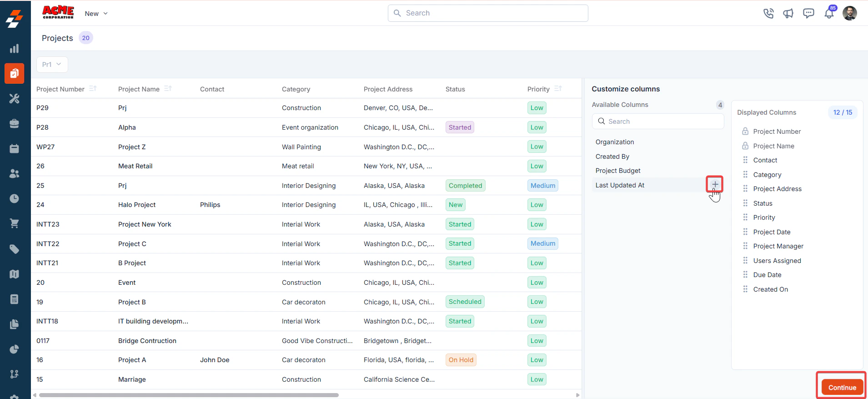Click the horizontal table scrollbar
Screen dimensions: 868x399
pos(189,395)
